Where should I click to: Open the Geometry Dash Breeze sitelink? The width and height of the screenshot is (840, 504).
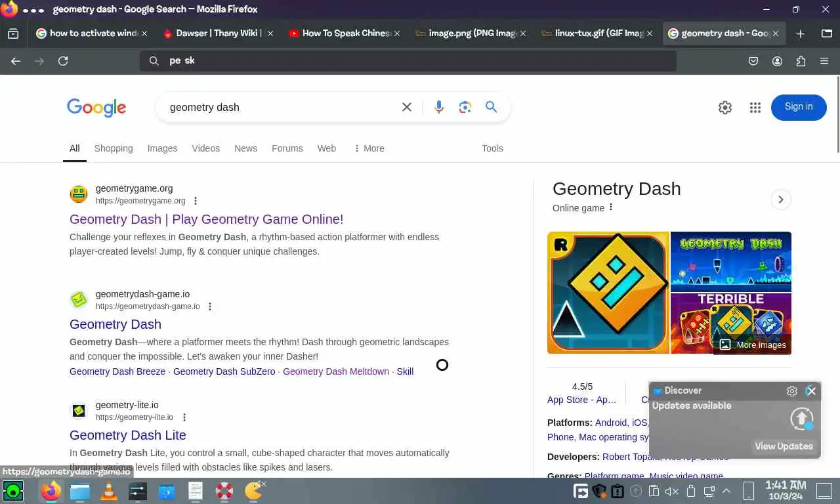click(x=117, y=371)
